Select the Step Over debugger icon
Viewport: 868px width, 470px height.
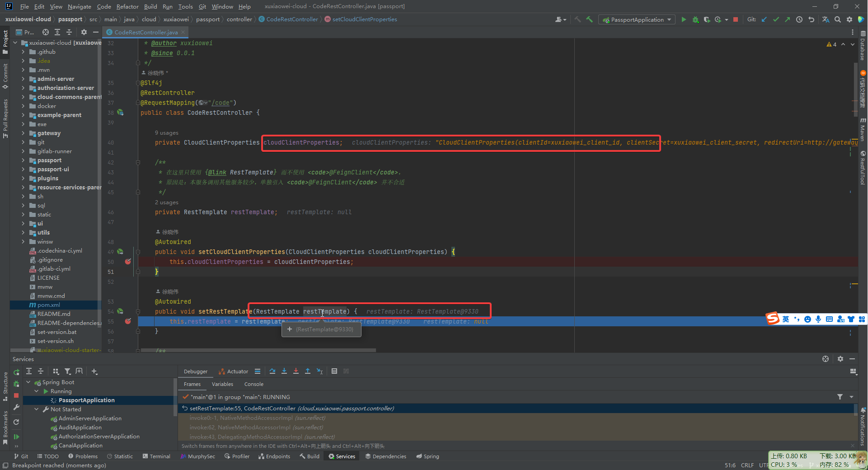(272, 371)
